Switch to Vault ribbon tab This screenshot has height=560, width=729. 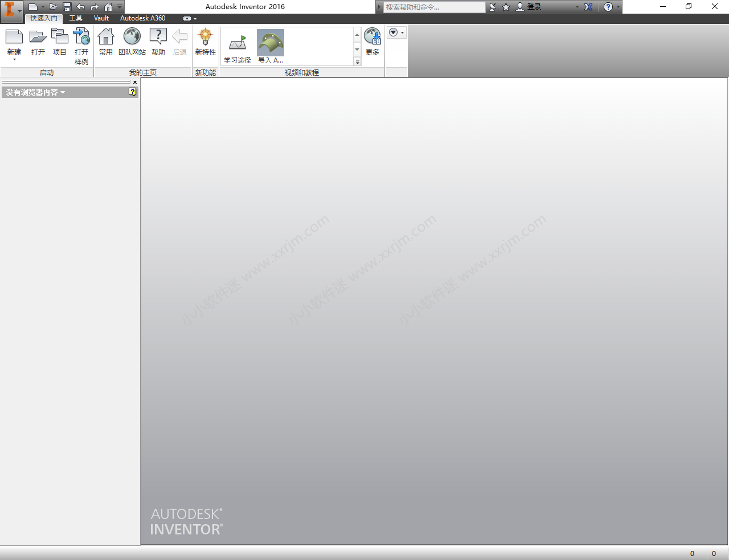click(x=101, y=18)
